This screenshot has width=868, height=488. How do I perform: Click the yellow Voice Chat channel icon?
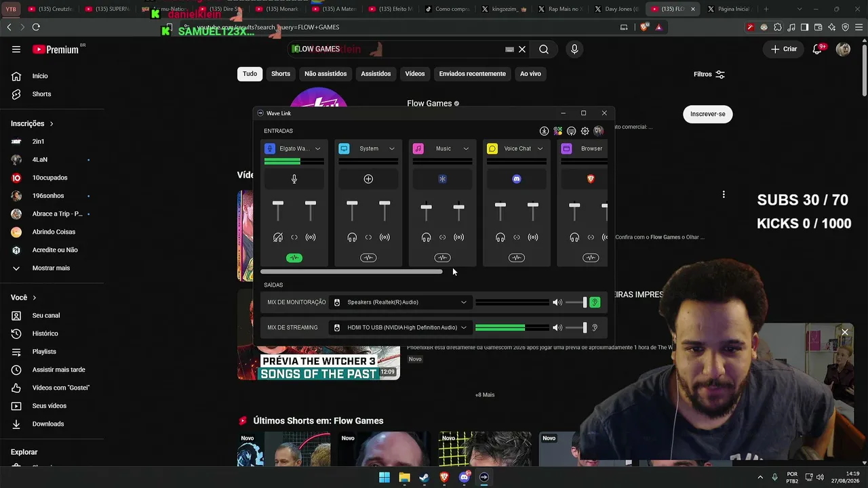click(492, 148)
